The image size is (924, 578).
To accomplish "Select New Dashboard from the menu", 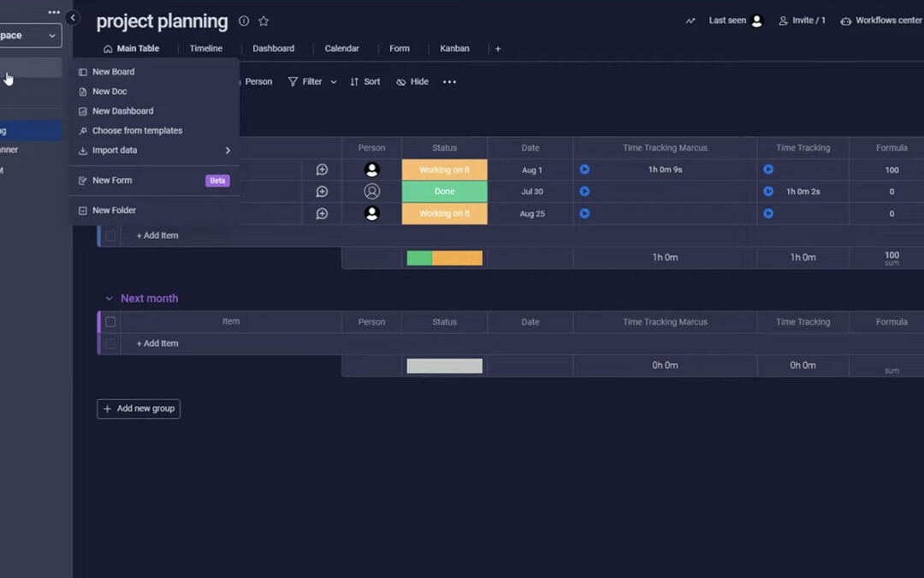I will pyautogui.click(x=122, y=111).
